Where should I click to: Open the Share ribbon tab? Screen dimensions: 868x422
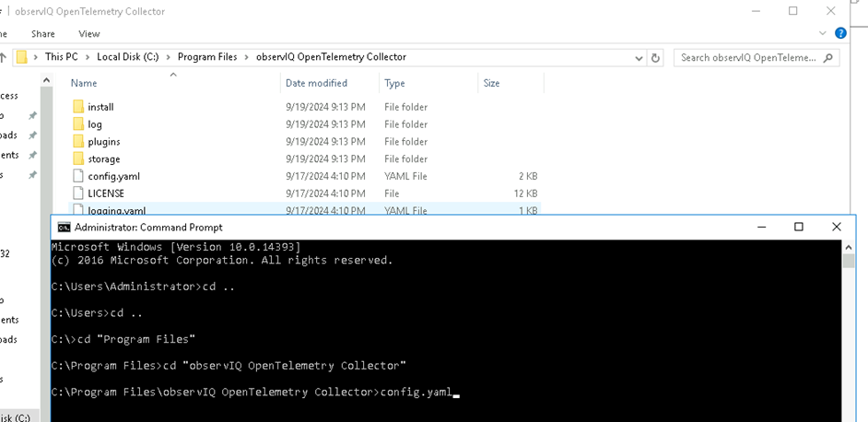(x=42, y=34)
